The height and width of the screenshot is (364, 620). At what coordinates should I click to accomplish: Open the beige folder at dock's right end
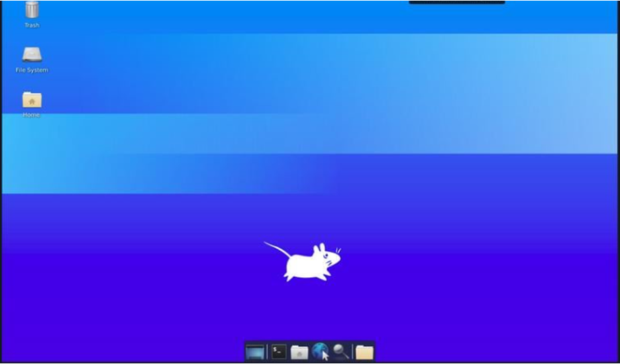pos(364,351)
